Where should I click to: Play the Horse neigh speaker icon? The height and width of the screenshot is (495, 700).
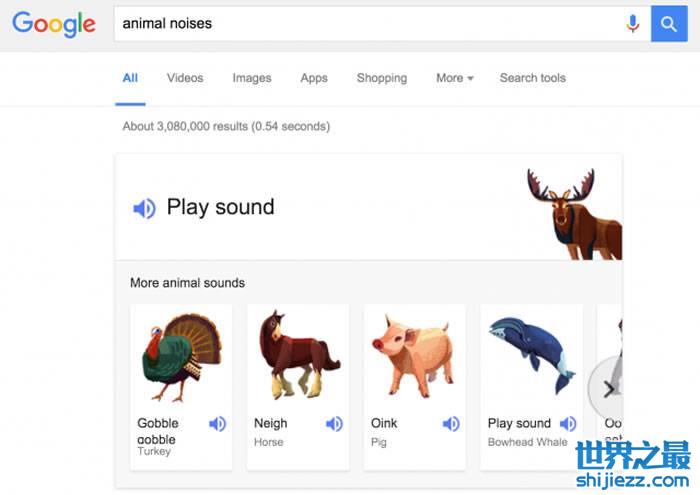click(x=334, y=424)
